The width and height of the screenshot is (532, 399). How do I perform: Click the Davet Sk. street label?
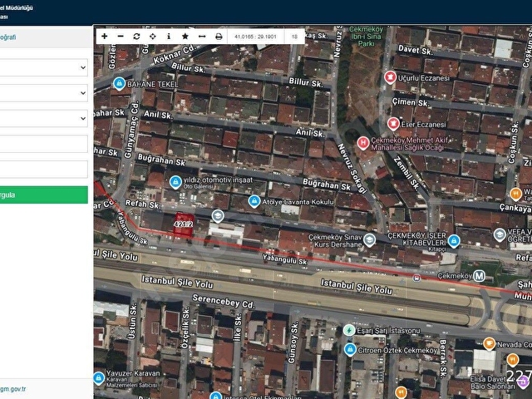coord(416,50)
